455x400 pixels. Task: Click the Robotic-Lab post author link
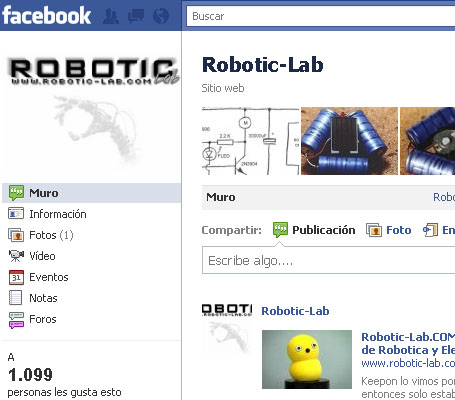point(295,311)
